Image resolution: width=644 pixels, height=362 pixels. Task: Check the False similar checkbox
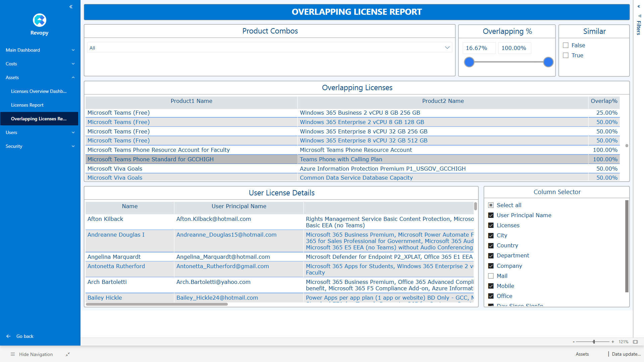click(x=566, y=45)
